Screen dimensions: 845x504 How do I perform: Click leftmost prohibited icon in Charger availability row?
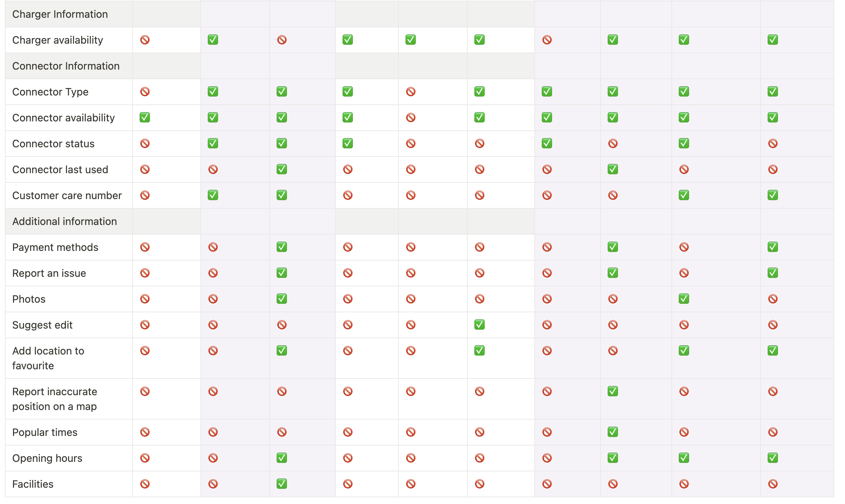(145, 40)
